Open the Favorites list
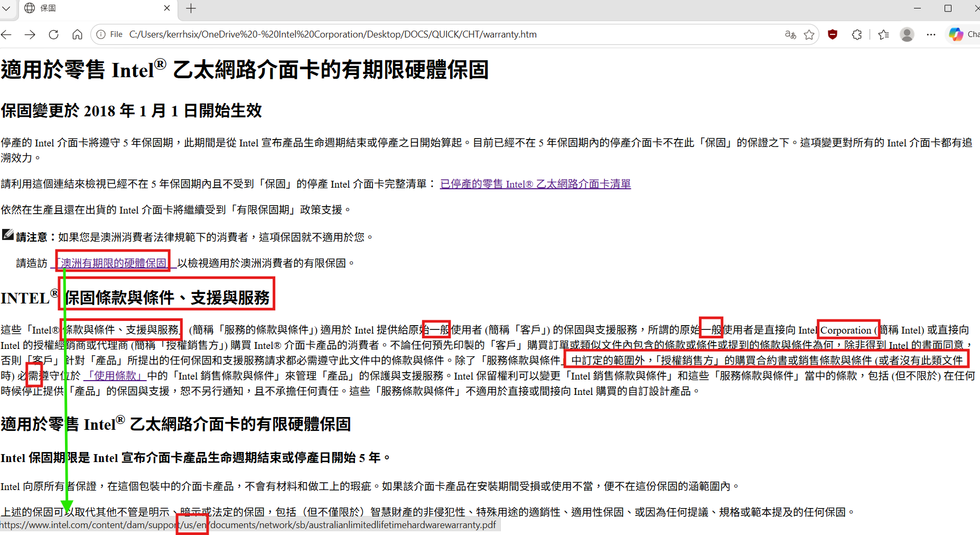 (x=883, y=34)
